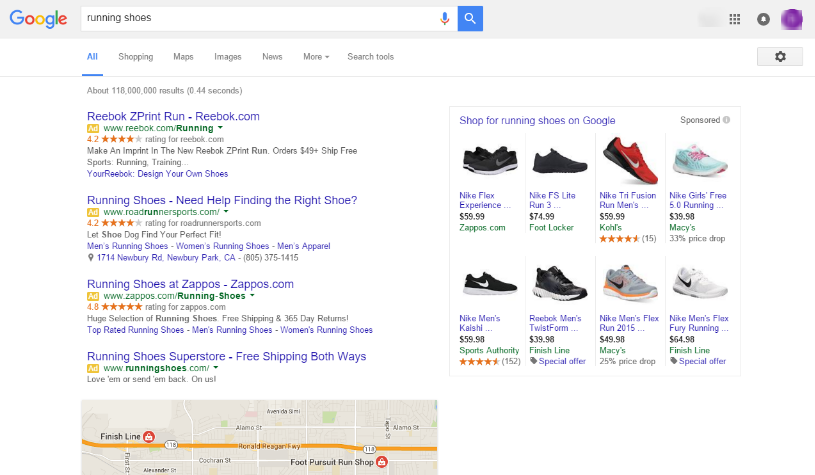This screenshot has height=475, width=815.
Task: Click Nike Flex Experience shoe image
Action: (489, 161)
